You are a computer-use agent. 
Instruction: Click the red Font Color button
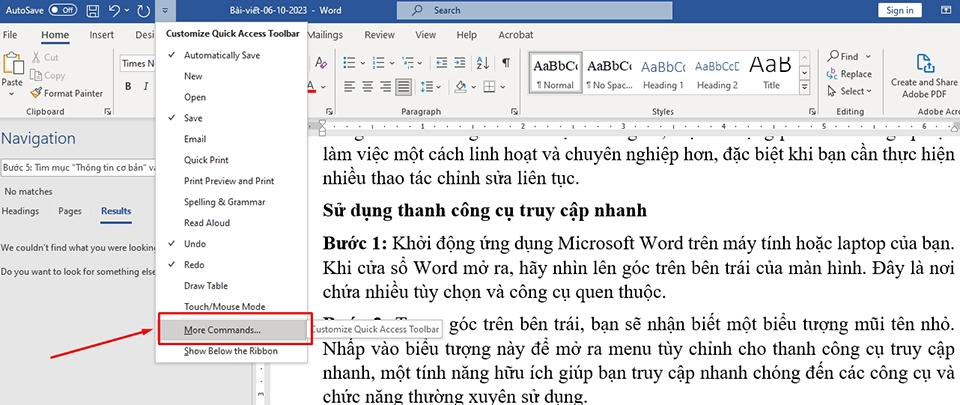[x=312, y=86]
